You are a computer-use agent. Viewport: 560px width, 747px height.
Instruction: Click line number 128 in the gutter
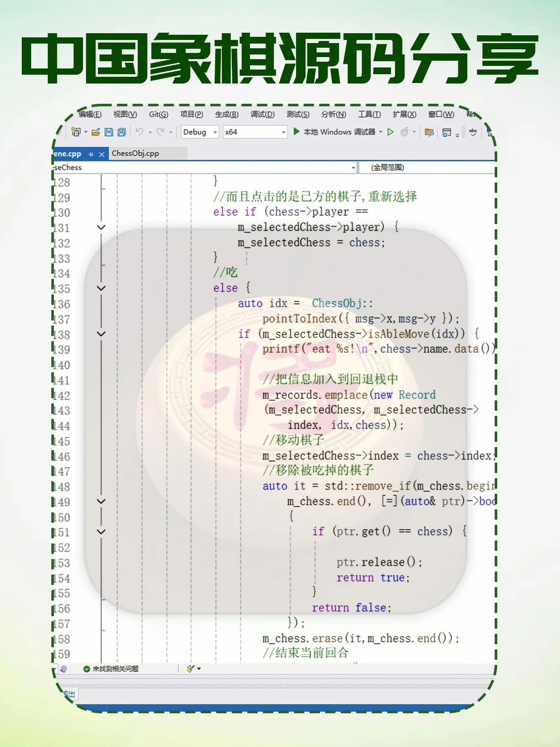pos(61,183)
